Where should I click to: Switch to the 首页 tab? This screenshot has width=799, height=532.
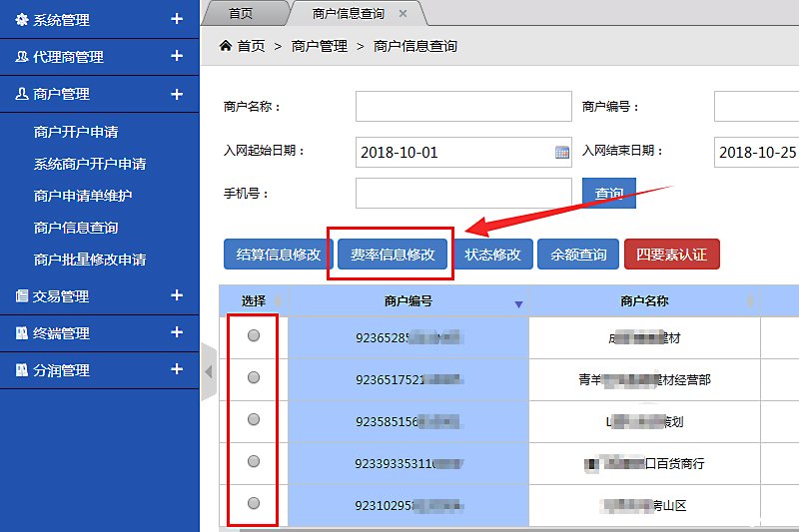tap(241, 14)
